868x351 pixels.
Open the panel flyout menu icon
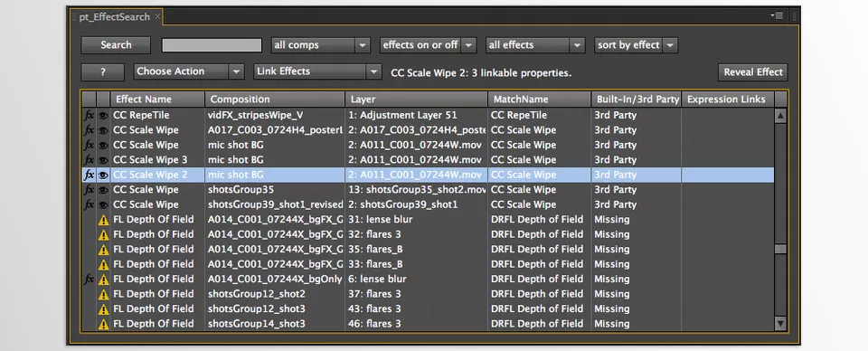coord(777,15)
